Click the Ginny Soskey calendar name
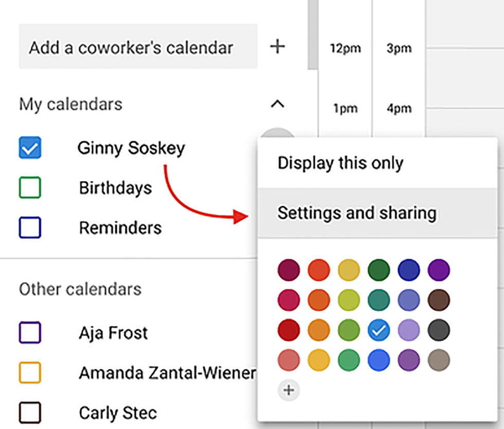This screenshot has width=504, height=429. tap(131, 148)
